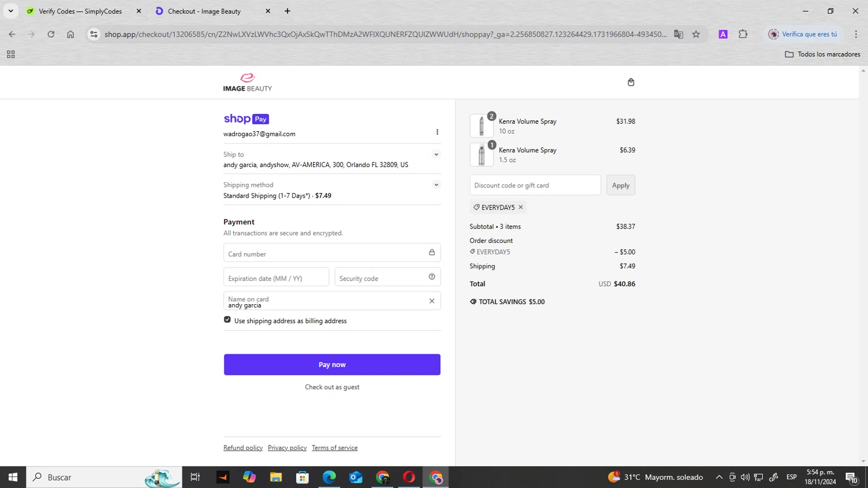Screen dimensions: 868x488
Task: Click the Windows search box Buscar
Action: click(x=104, y=477)
